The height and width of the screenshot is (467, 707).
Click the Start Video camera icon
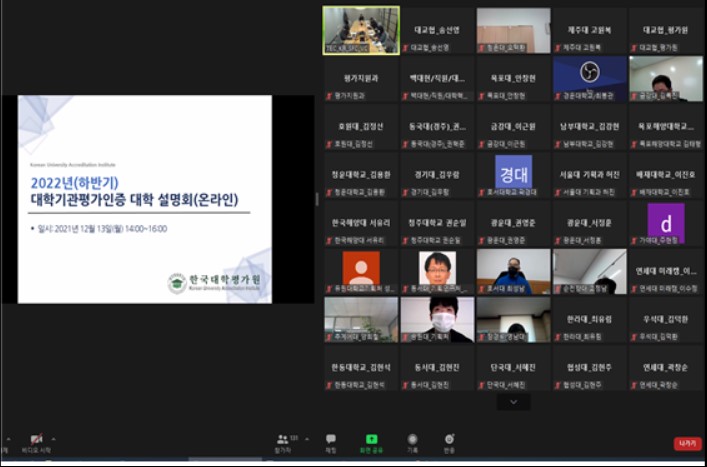point(37,439)
